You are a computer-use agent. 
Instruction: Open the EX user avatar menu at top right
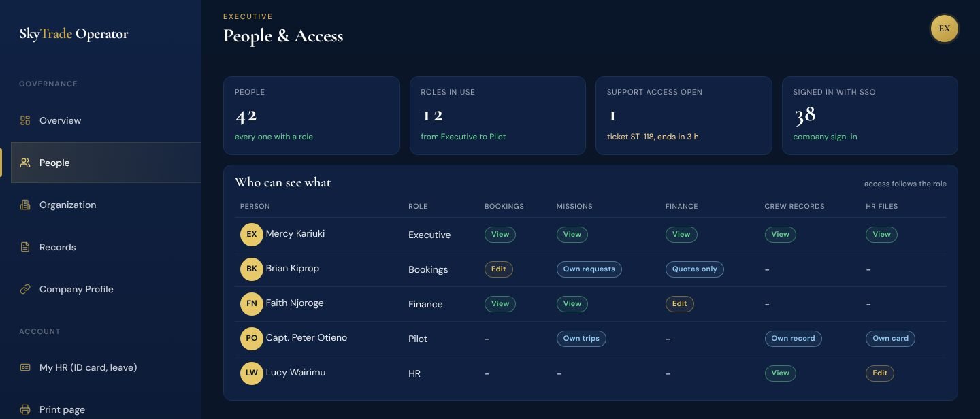tap(944, 29)
